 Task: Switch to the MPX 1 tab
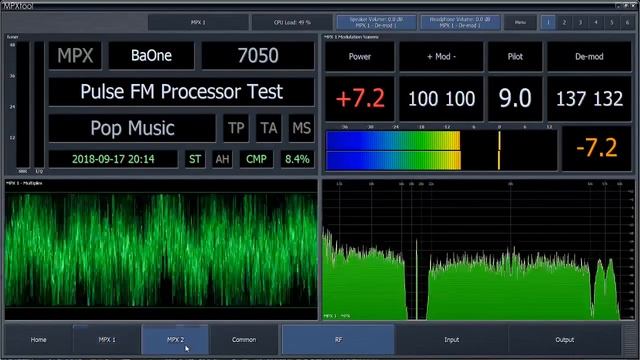(x=107, y=340)
